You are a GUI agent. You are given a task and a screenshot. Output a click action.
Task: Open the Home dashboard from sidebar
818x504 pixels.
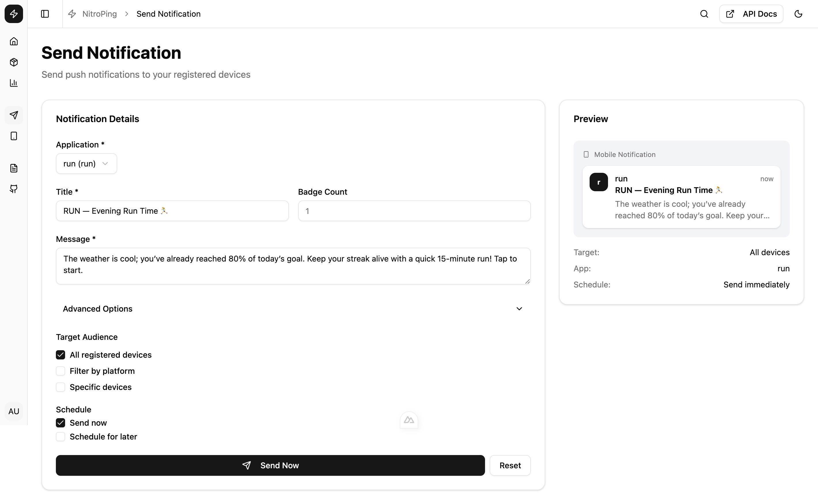(x=14, y=41)
